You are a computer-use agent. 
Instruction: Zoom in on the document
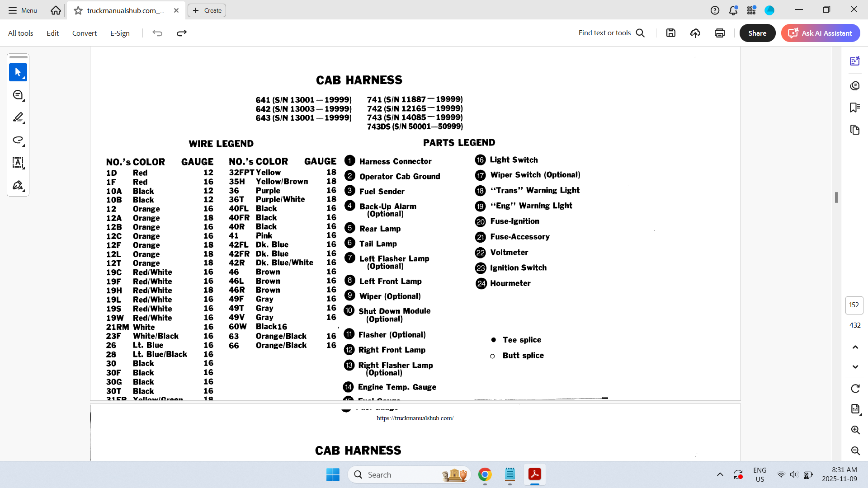point(855,430)
